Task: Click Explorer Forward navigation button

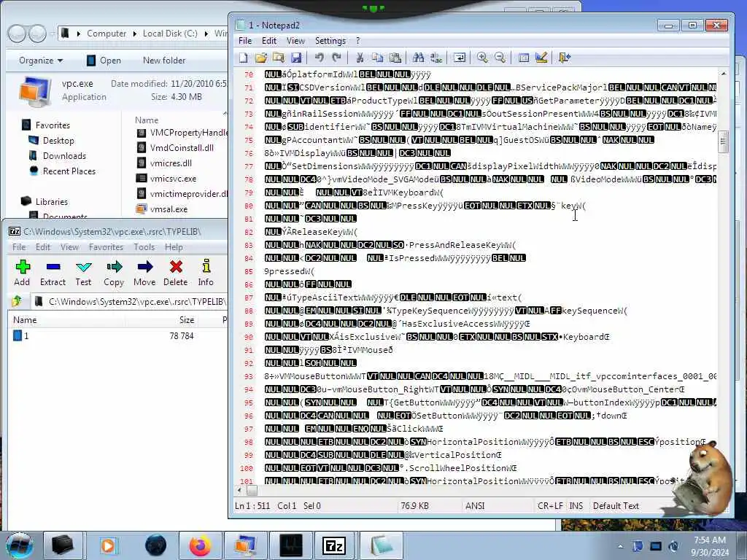Action: coord(37,34)
